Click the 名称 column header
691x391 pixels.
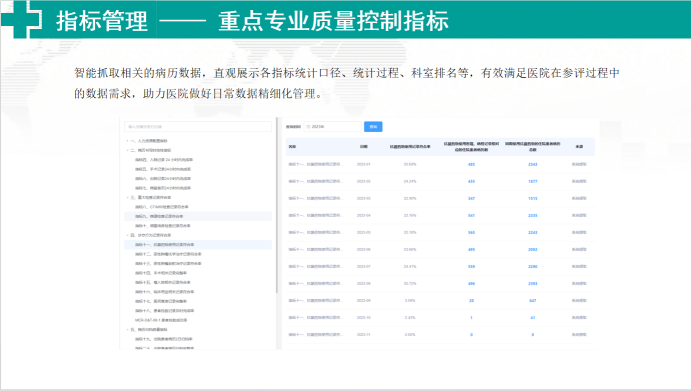292,147
